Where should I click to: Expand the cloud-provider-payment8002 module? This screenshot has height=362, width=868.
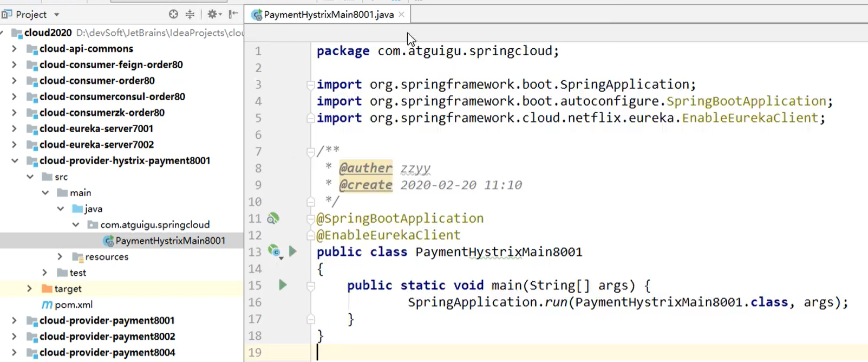click(14, 337)
